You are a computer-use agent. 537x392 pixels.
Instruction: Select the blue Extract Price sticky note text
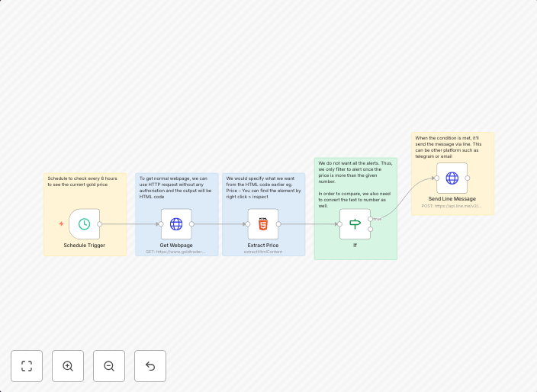(263, 187)
